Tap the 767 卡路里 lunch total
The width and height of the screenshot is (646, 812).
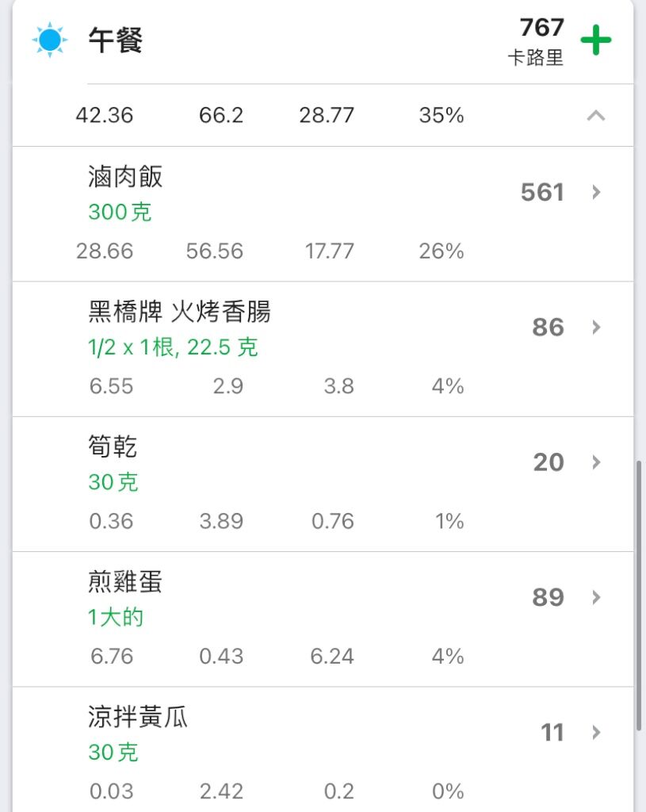(x=536, y=41)
